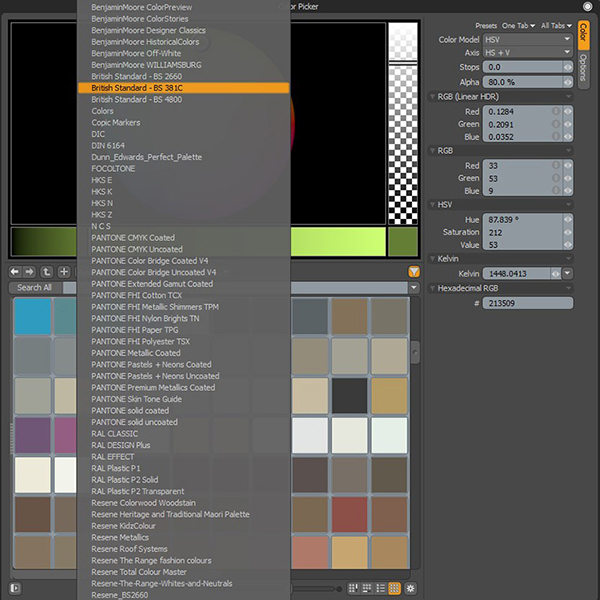
Task: Switch to grid-with-caption view icon
Action: click(x=367, y=588)
